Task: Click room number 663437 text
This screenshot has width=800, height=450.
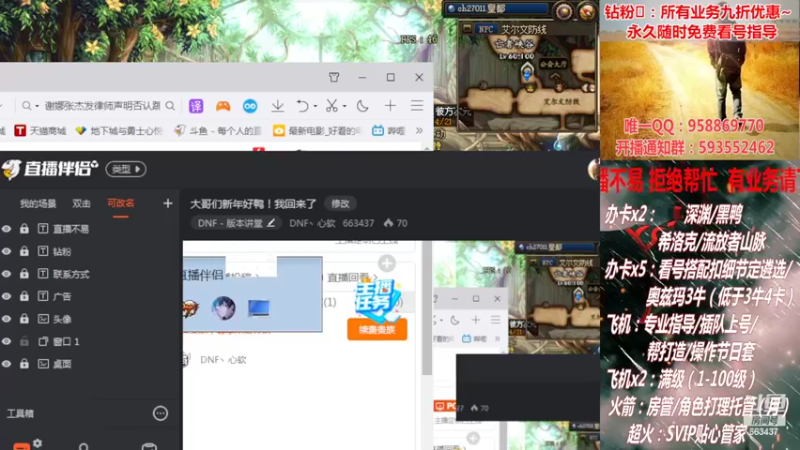Action: coord(358,223)
